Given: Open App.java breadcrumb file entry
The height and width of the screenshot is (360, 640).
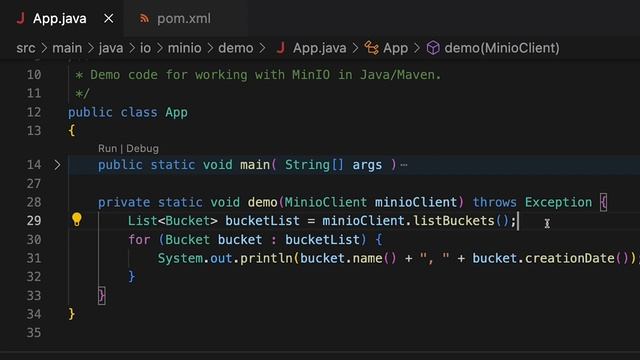Looking at the screenshot, I should (x=320, y=48).
